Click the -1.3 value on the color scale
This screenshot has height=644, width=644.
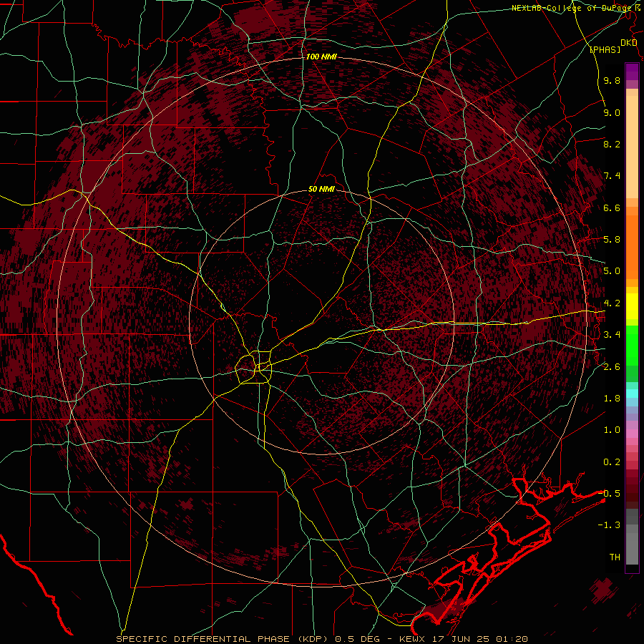(x=609, y=525)
